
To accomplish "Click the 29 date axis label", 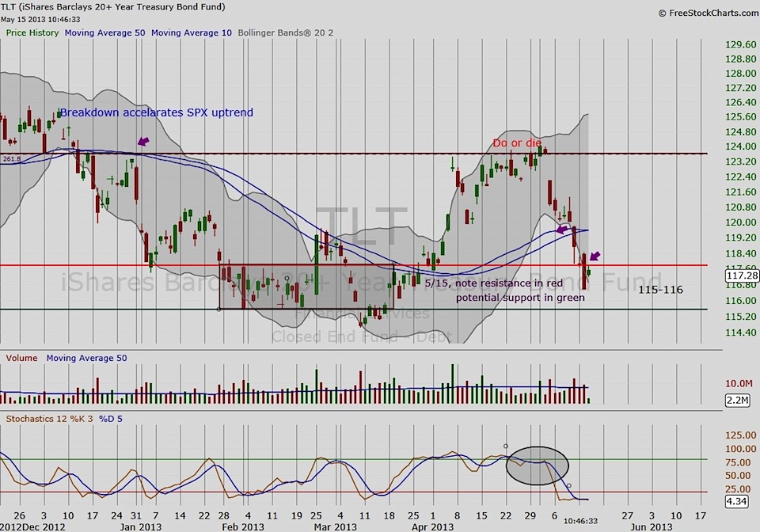I will pyautogui.click(x=530, y=515).
